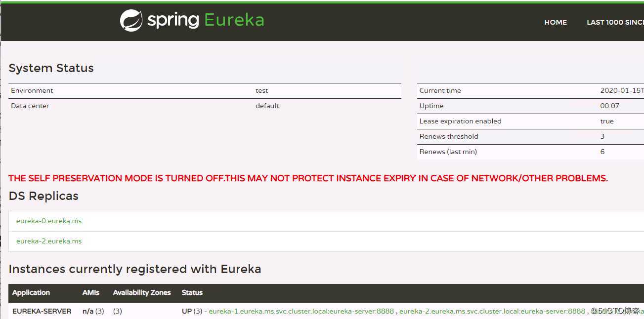Select the DS Replicas heading
Screen dimensions: 644x319
pos(43,196)
